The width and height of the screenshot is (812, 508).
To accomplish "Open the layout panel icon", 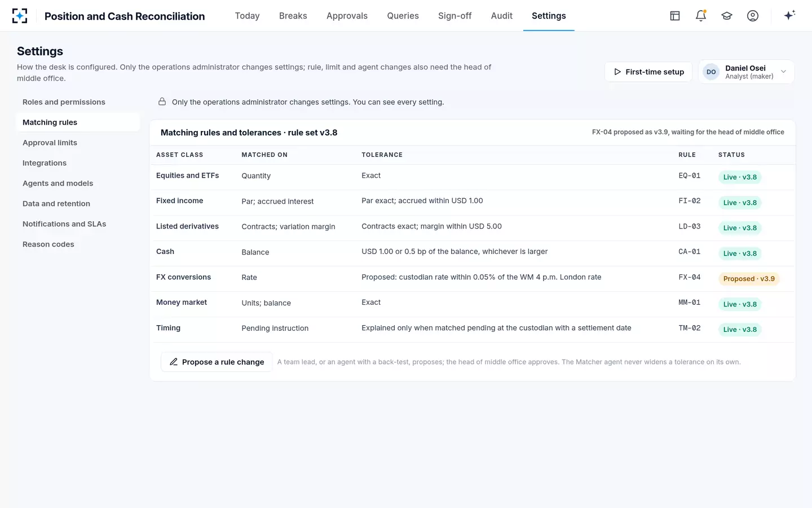I will [675, 16].
